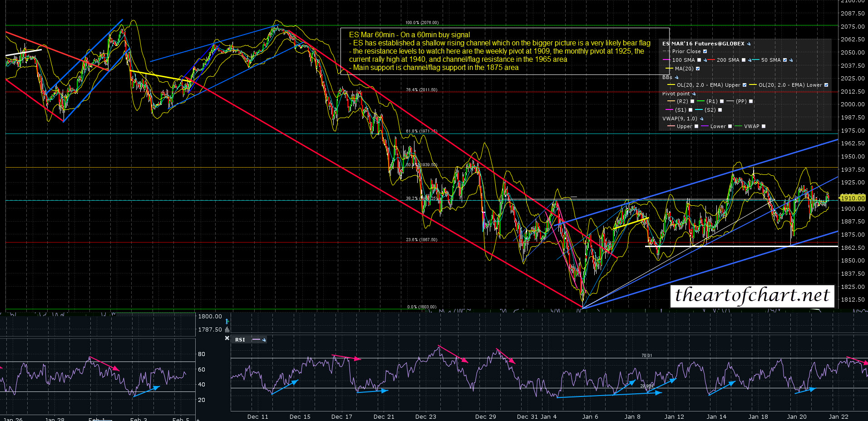Enable the 100 SMA checkbox

click(x=699, y=60)
